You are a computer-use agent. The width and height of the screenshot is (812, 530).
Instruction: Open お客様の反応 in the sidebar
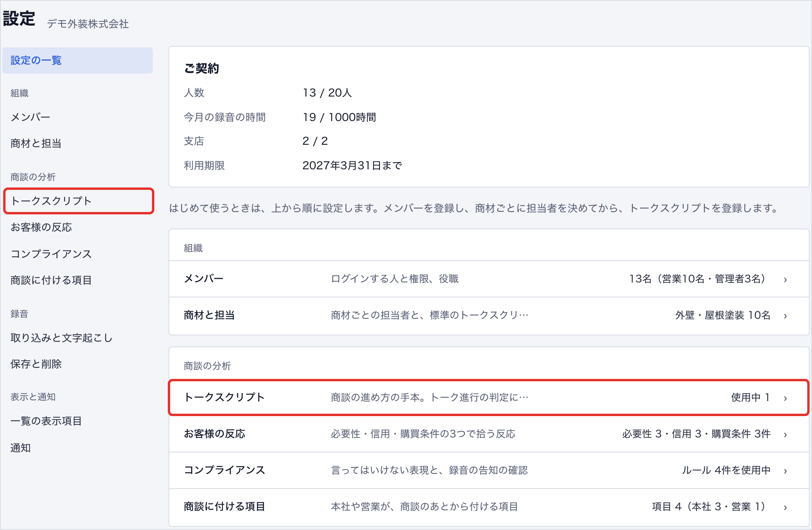[x=78, y=227]
